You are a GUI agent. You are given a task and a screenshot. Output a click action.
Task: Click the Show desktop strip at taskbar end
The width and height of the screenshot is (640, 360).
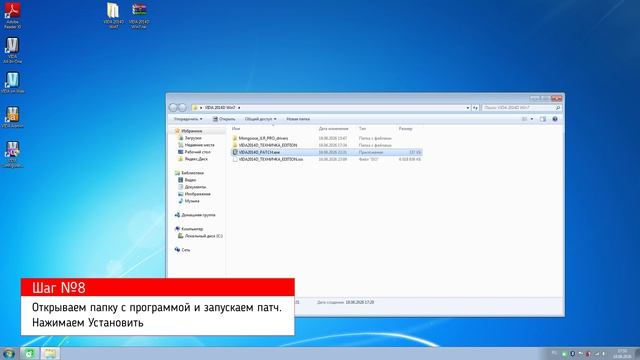coord(637,353)
